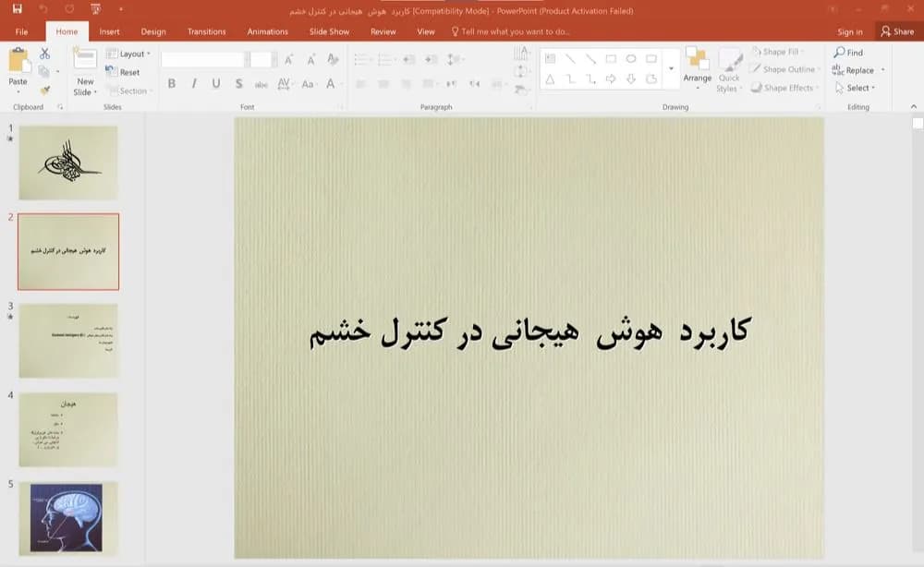Decrease the font size
The height and width of the screenshot is (567, 924).
[x=310, y=59]
